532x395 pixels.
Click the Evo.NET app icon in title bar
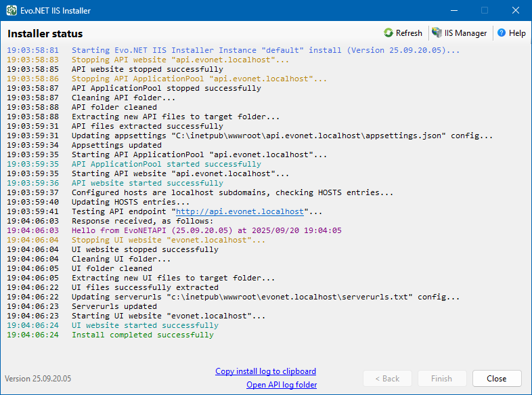coord(12,11)
